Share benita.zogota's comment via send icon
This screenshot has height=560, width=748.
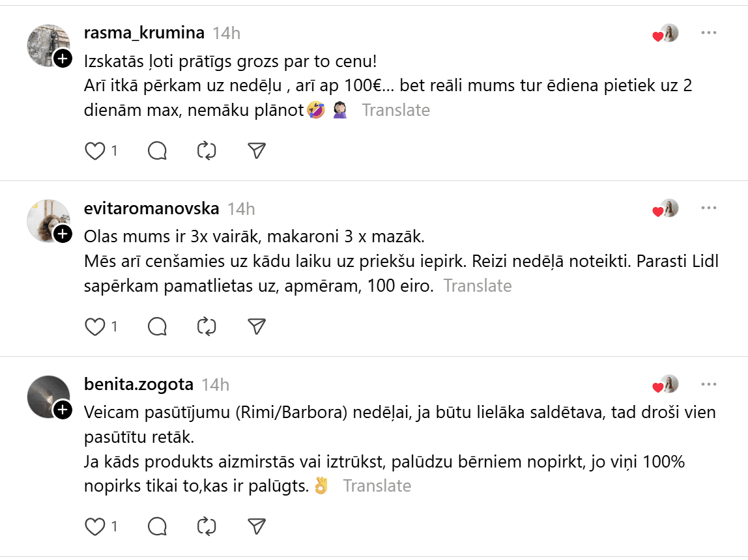(257, 526)
